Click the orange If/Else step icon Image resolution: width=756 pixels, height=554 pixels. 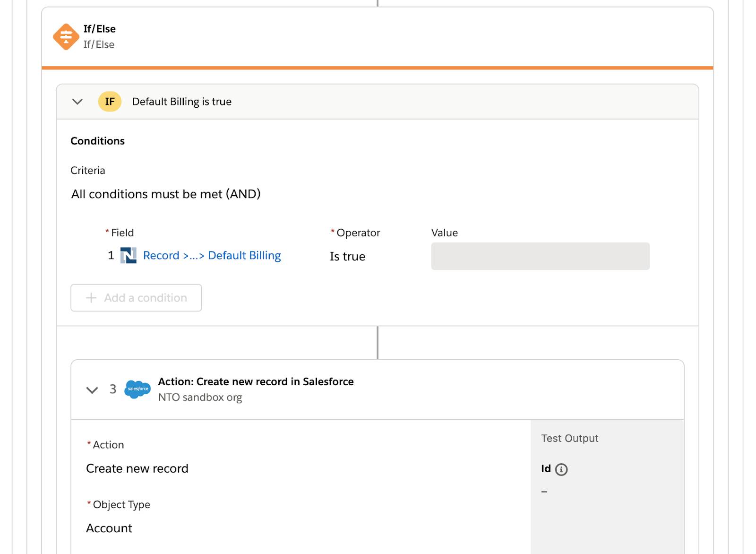66,37
